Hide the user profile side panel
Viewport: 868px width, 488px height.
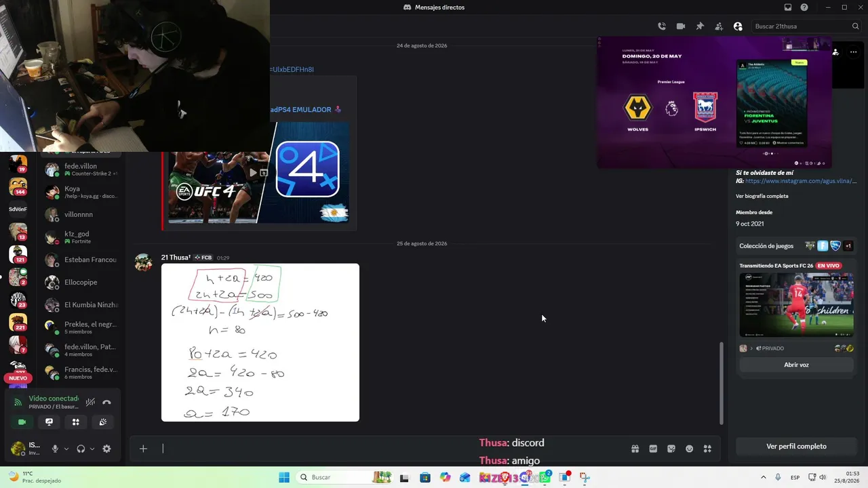(738, 26)
